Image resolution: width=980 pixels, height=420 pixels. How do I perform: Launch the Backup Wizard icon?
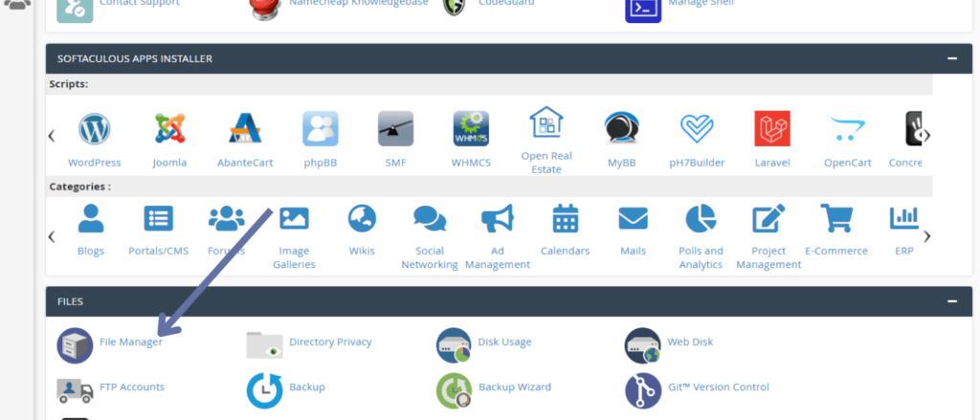click(x=454, y=390)
